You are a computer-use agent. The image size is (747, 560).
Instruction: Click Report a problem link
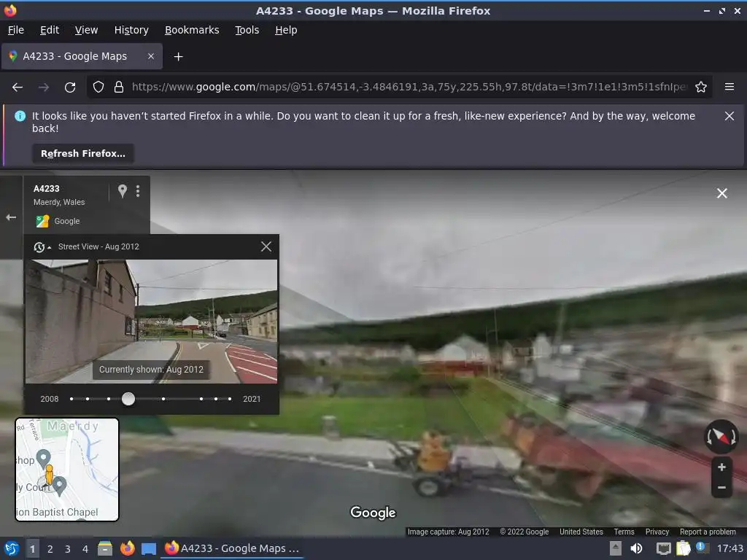pyautogui.click(x=708, y=532)
